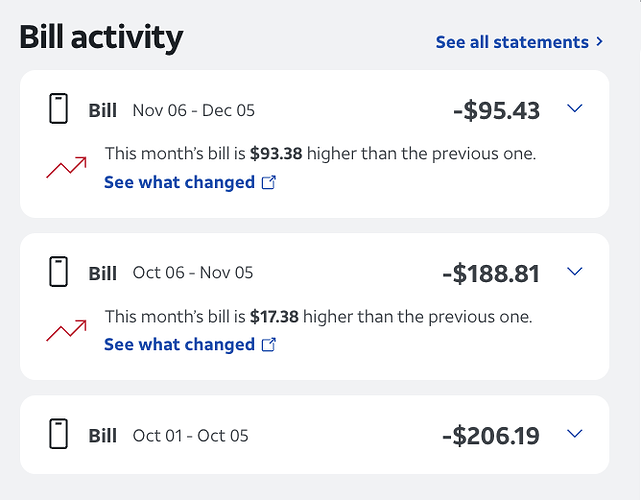641x500 pixels.
Task: Open the See all statements link
Action: coord(512,42)
